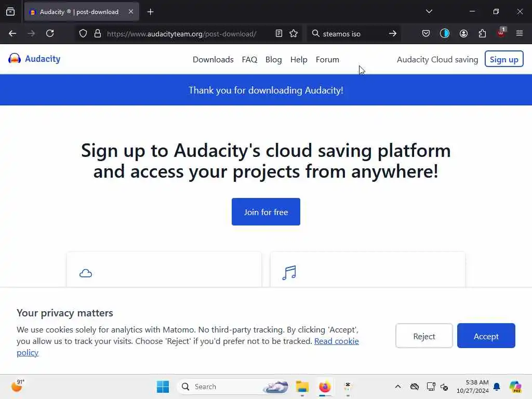Open the Pocket save icon
Viewport: 532px width, 399px height.
(x=426, y=34)
